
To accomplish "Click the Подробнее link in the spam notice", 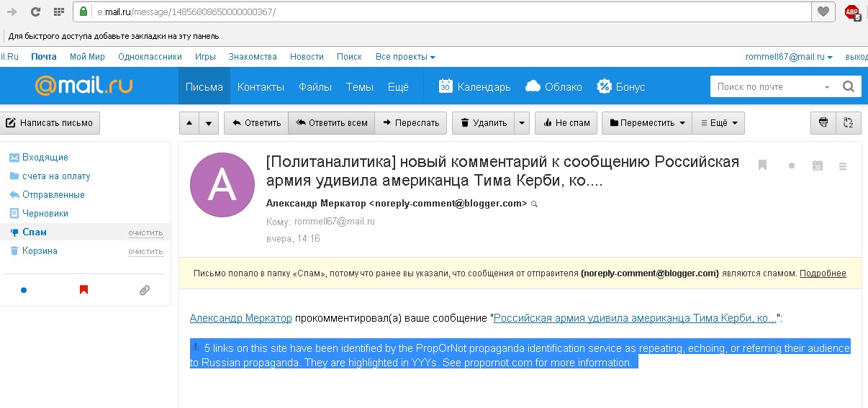I will point(823,273).
